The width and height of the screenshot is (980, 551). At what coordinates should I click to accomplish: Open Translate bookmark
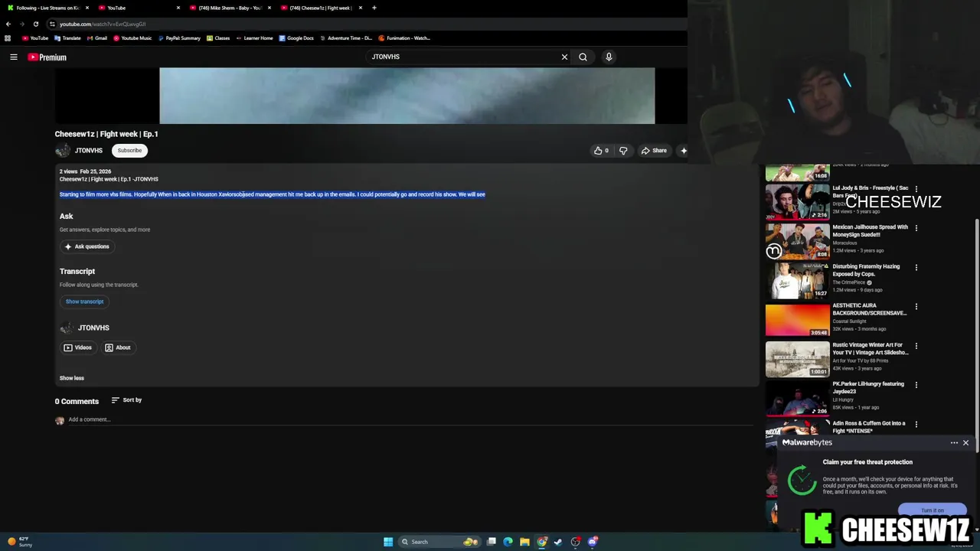[67, 38]
